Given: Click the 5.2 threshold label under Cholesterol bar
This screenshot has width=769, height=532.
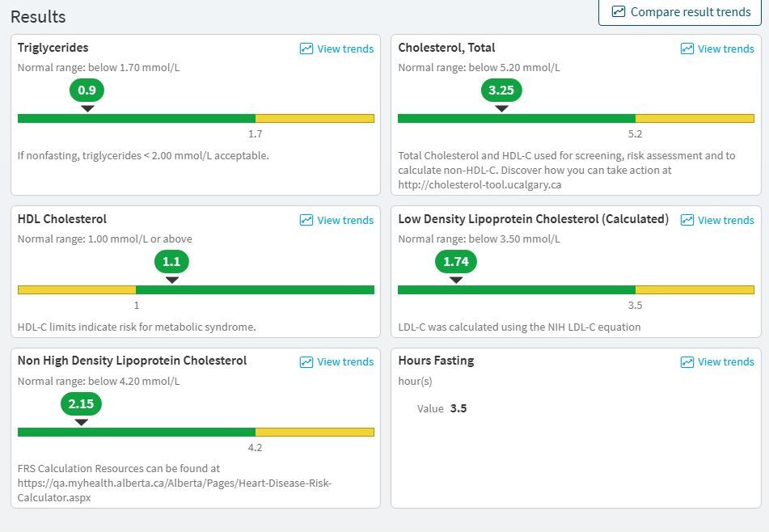Looking at the screenshot, I should point(635,134).
